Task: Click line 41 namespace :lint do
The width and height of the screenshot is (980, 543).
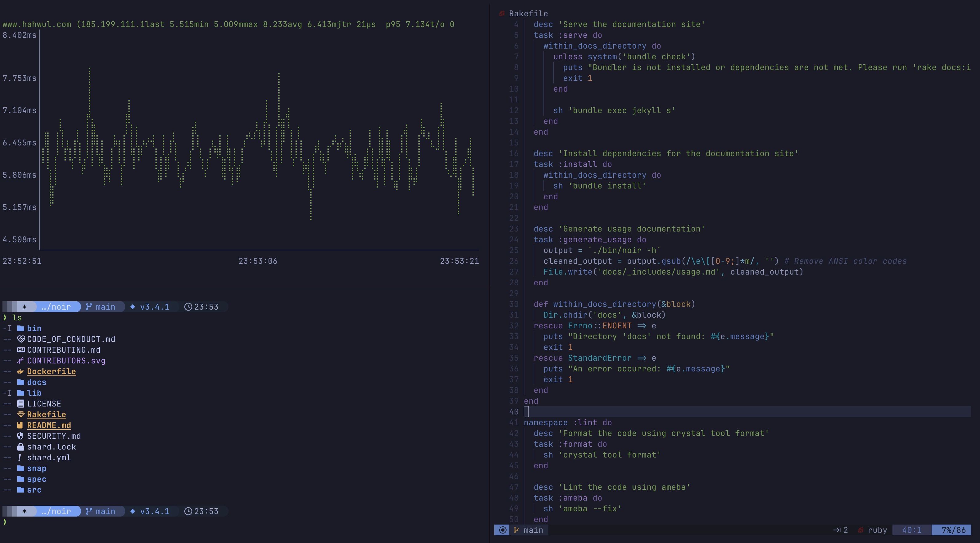Action: 568,423
